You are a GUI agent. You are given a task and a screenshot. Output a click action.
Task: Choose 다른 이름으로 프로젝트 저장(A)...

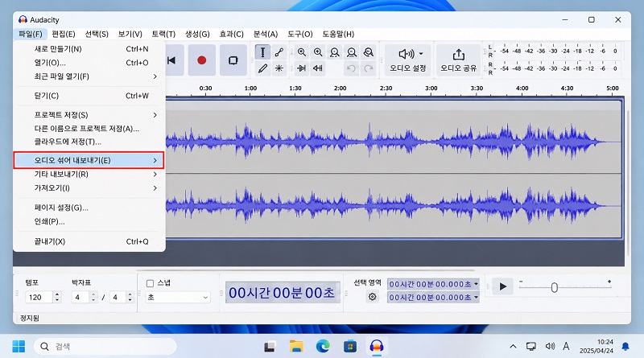89,129
